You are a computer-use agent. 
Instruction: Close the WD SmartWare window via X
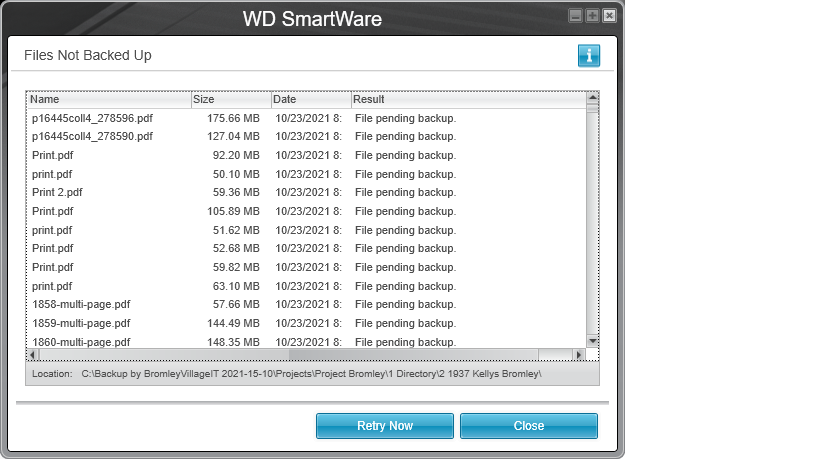click(609, 16)
